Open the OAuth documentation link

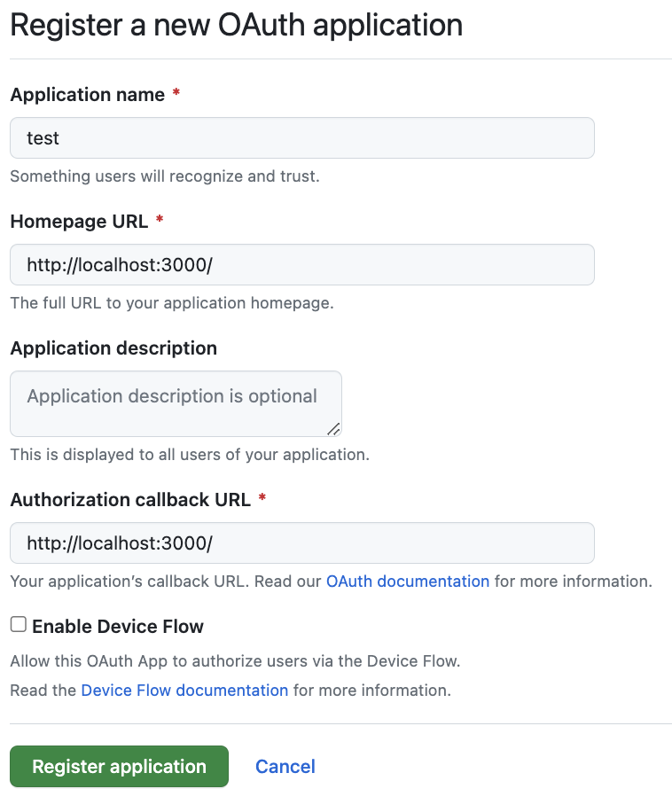tap(408, 582)
